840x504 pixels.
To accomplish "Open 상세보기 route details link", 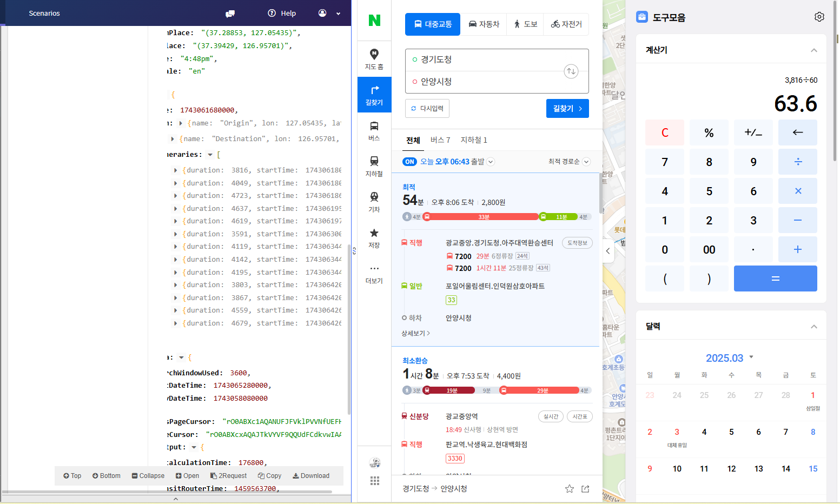I will tap(415, 333).
